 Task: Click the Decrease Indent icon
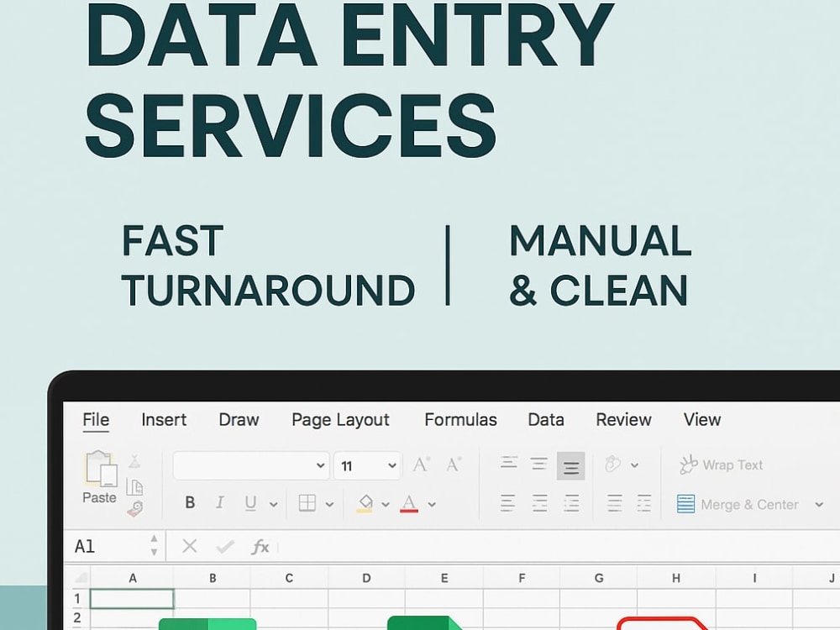(x=615, y=503)
